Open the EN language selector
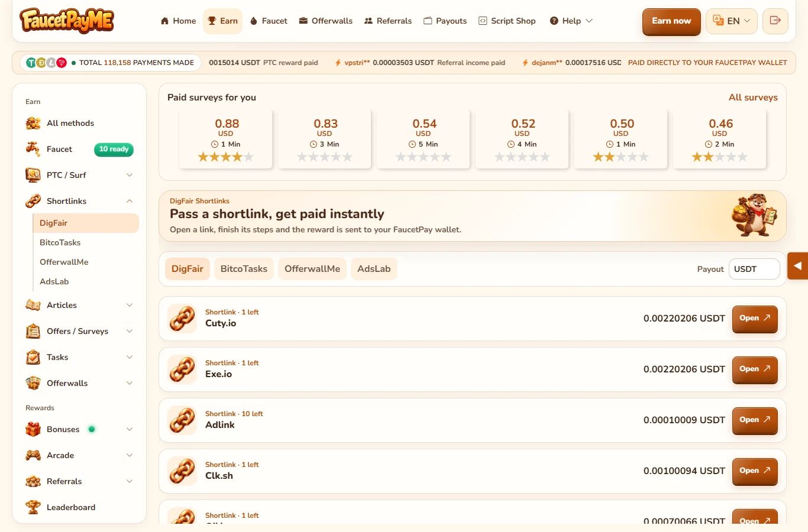 click(x=732, y=21)
